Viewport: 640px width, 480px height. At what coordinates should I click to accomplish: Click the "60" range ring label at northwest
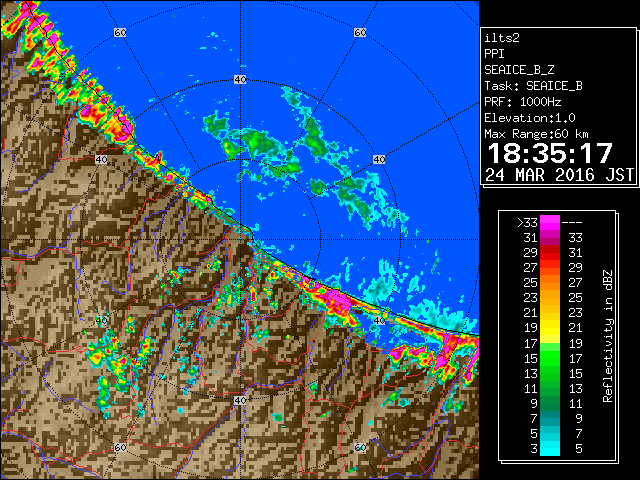tap(120, 32)
